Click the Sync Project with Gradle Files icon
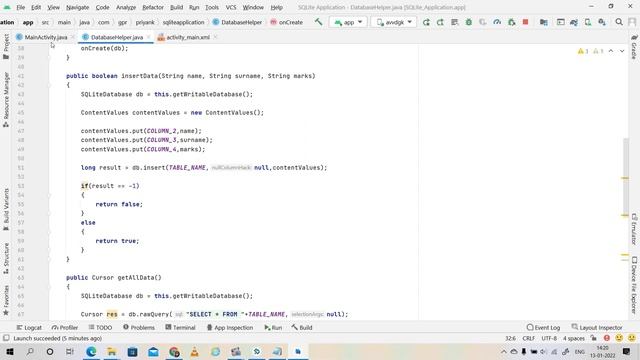The image size is (640, 360). pos(574,22)
